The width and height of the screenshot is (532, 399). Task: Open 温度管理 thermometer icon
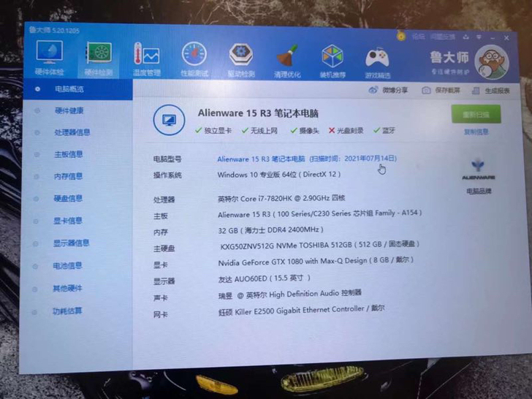[147, 53]
